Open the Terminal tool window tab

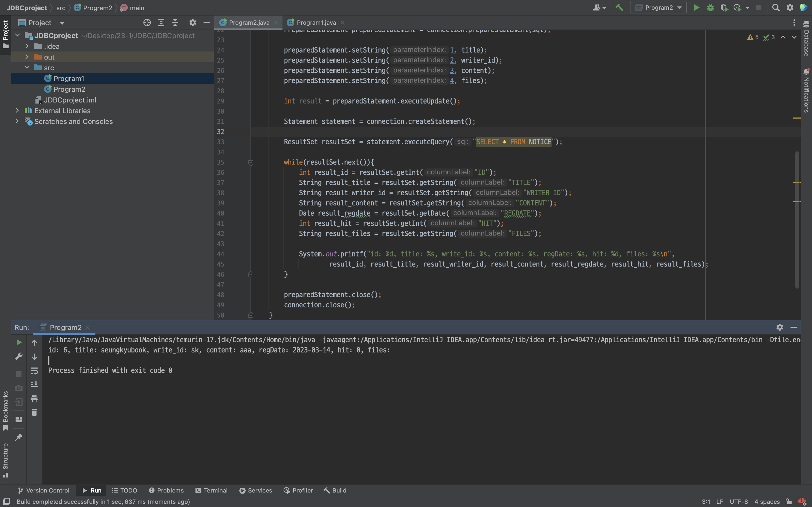pos(211,490)
